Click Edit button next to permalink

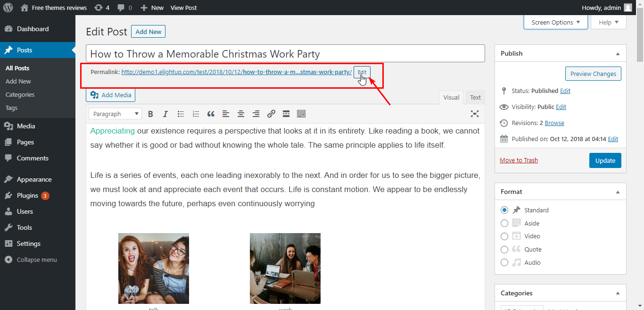coord(362,72)
